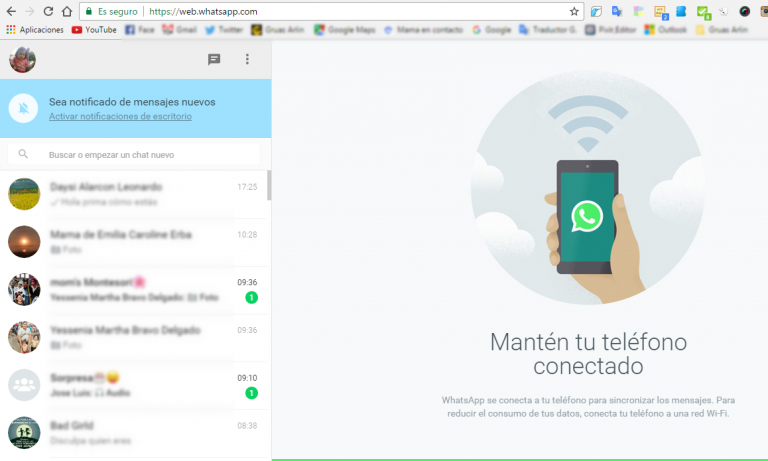The image size is (768, 461).
Task: Open the Pixlr Editor bookmark
Action: pyautogui.click(x=610, y=30)
